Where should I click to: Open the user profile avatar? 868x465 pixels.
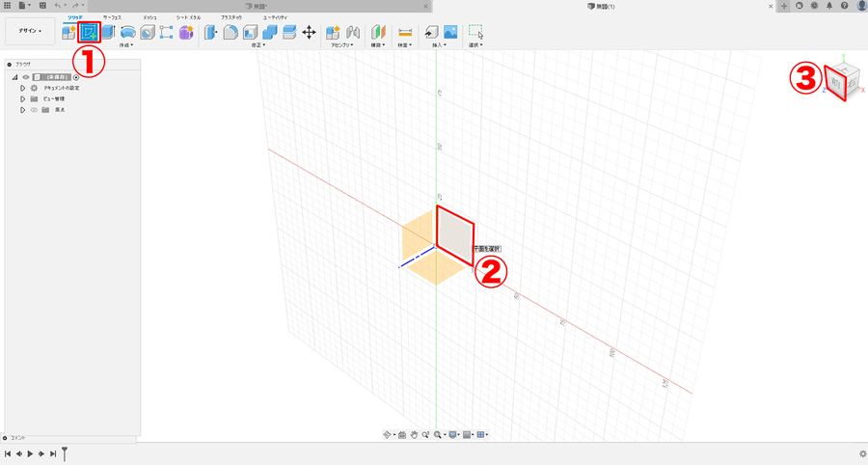pos(861,6)
